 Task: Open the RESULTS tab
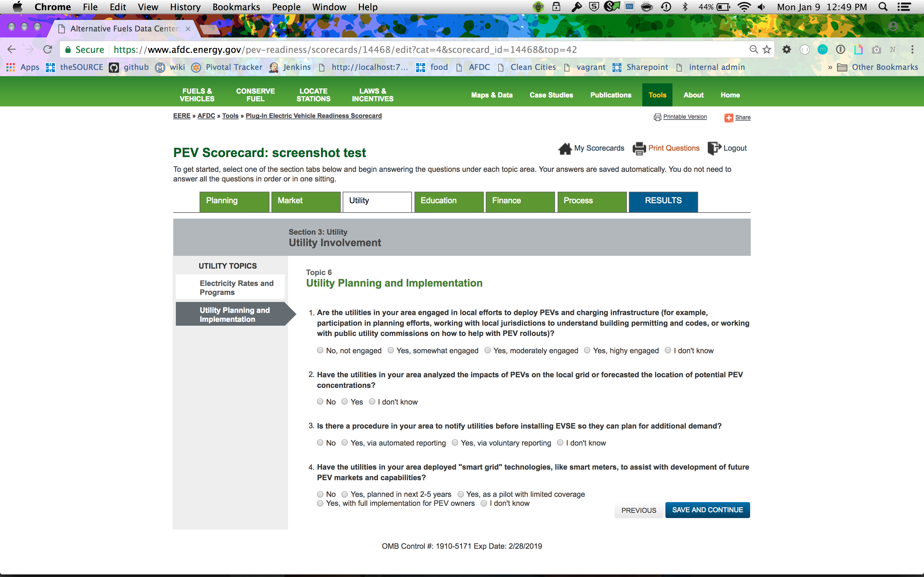click(663, 201)
